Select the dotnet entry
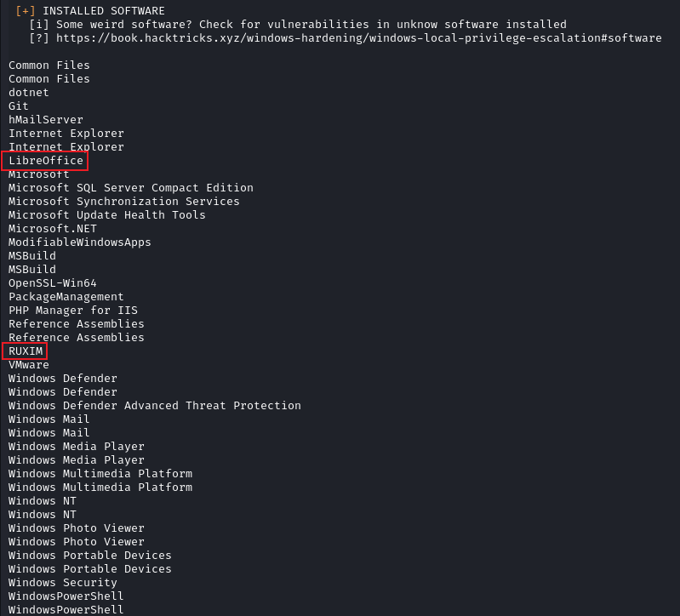 pyautogui.click(x=29, y=93)
